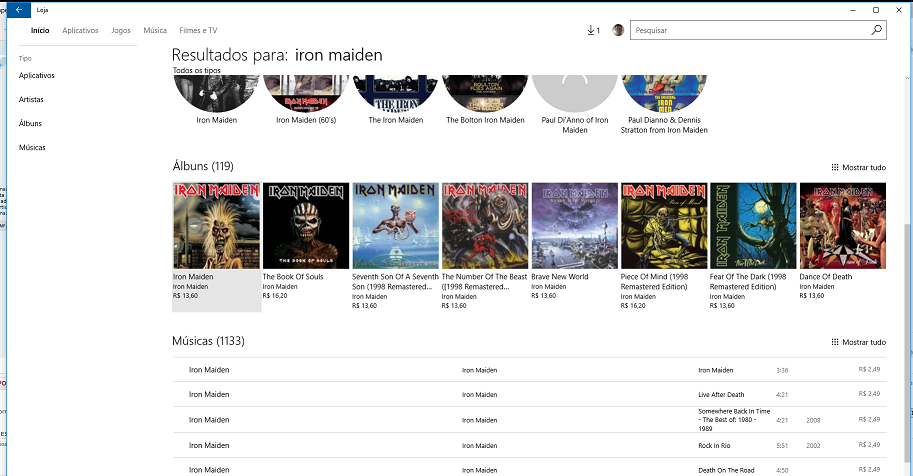
Task: Open Seventh Son Of A Seventh Son cover
Action: tap(395, 225)
